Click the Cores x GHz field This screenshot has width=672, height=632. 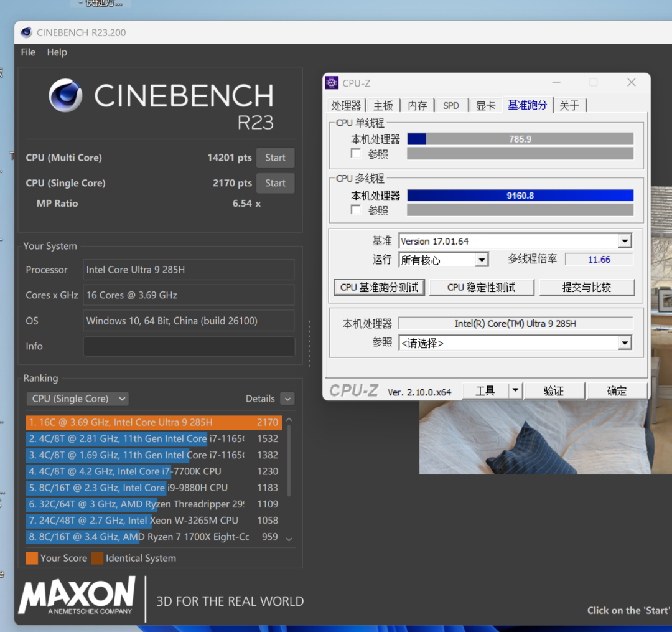click(189, 295)
